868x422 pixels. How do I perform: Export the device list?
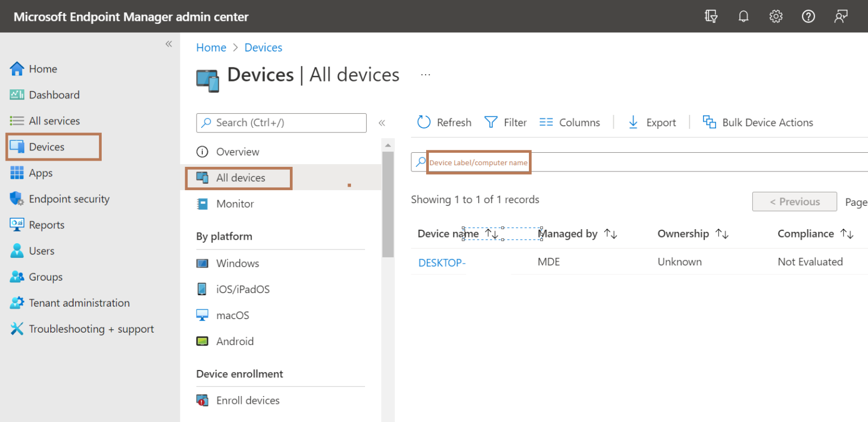[x=652, y=122]
